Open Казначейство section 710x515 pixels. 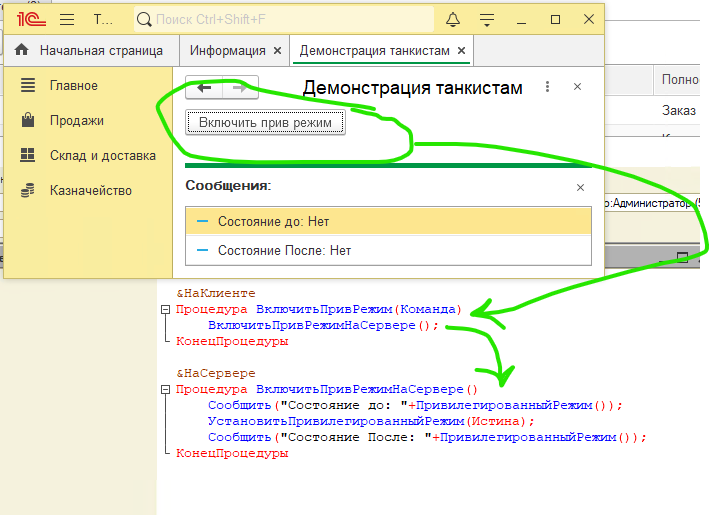tap(91, 190)
